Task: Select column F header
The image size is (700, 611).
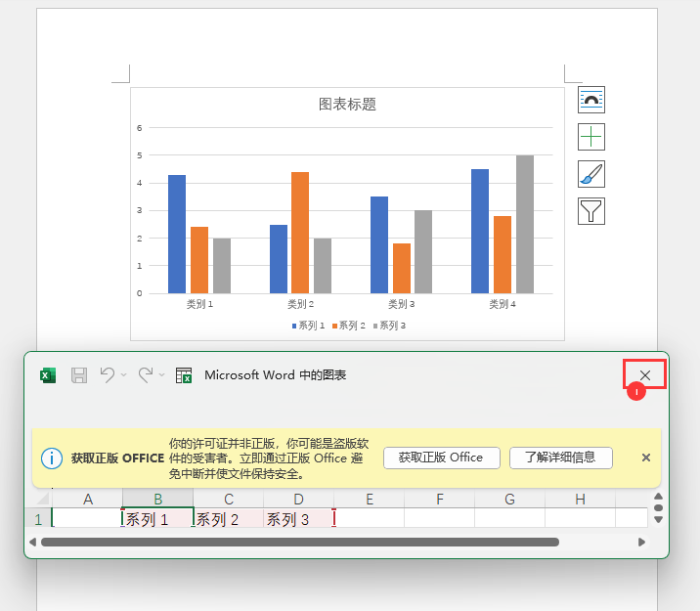Action: pos(440,499)
